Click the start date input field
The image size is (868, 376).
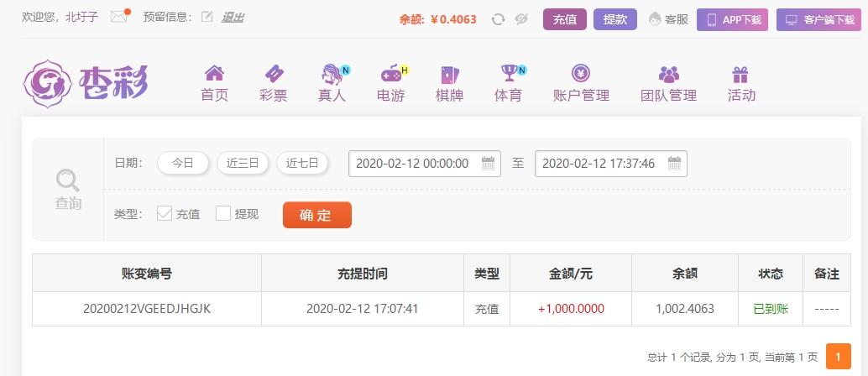pyautogui.click(x=425, y=164)
